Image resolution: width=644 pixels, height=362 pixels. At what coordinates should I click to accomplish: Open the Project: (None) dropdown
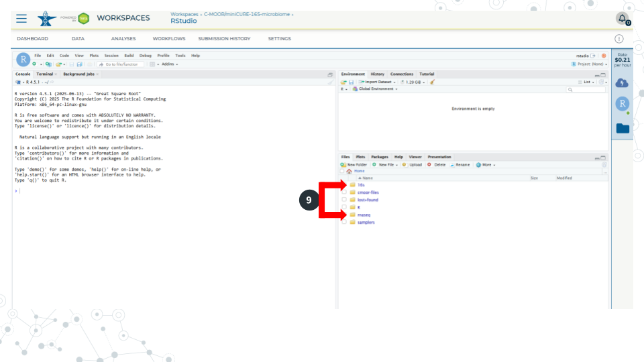pos(589,64)
